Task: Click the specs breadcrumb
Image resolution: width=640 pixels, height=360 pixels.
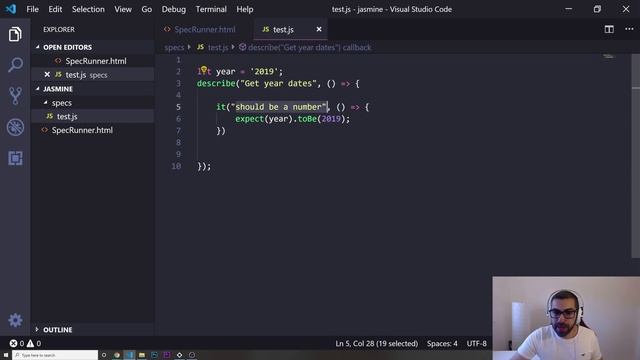Action: click(174, 47)
